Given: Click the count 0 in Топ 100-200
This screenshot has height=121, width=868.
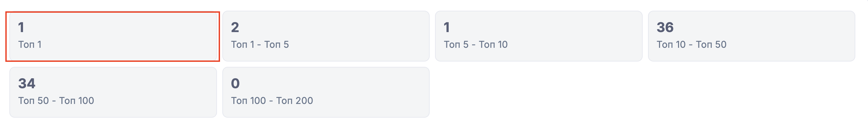Looking at the screenshot, I should click(x=235, y=84).
